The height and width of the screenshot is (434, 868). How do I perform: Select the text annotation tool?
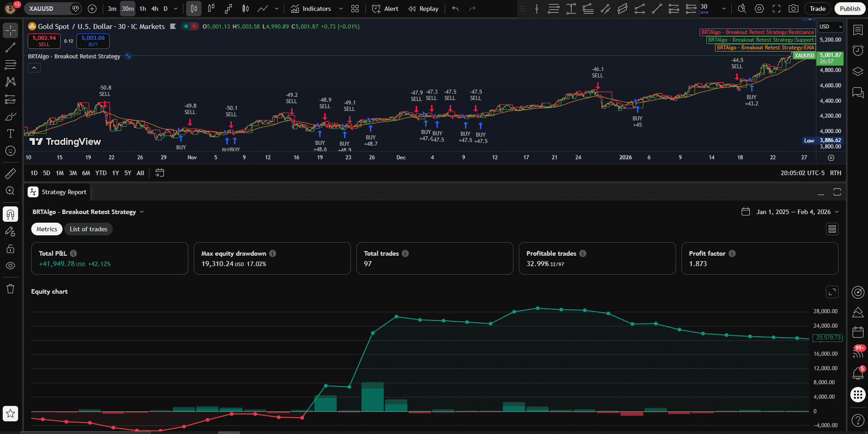point(10,134)
